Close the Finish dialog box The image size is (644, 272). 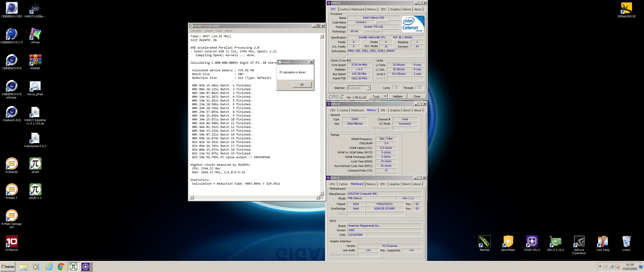coord(311,62)
